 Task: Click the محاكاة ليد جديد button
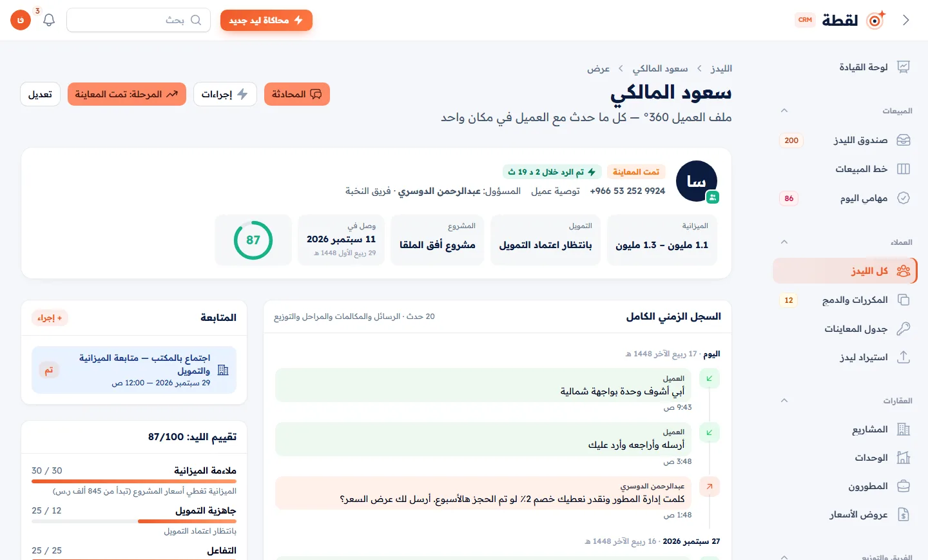point(266,20)
